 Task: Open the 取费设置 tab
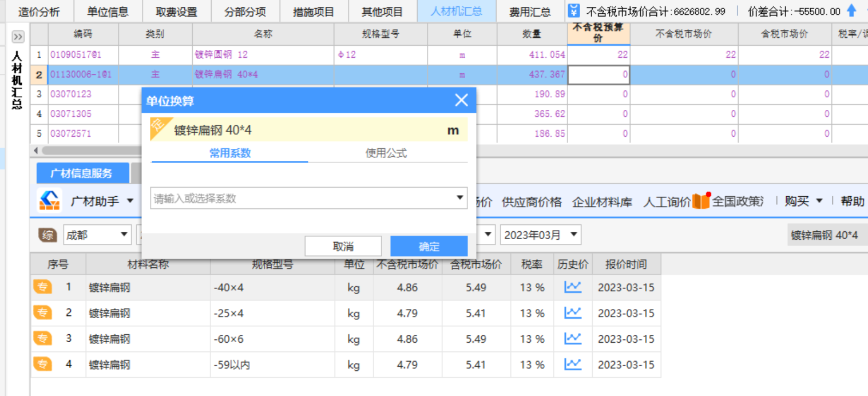pyautogui.click(x=176, y=11)
